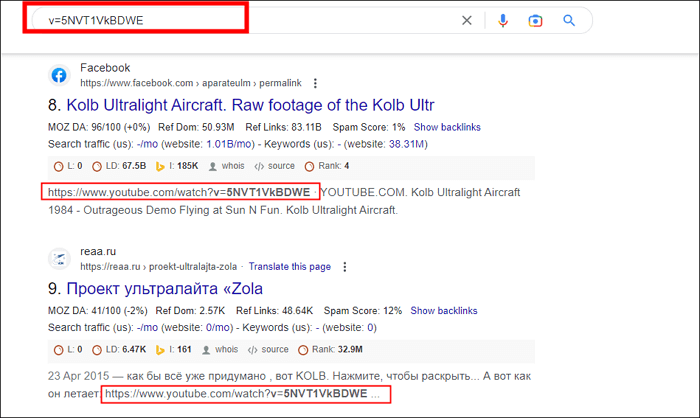
Task: Start voice search with microphone icon
Action: point(503,20)
